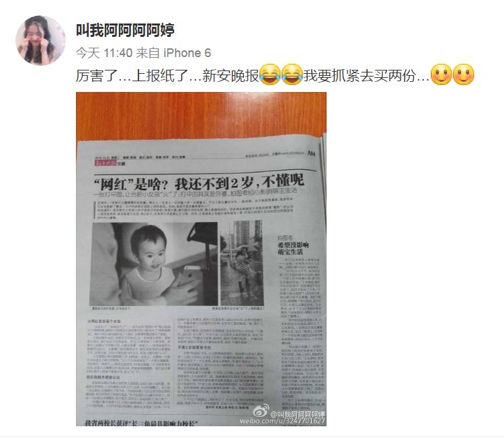Screen dimensions: 504x439
Task: Open the post timestamp 今天 11:40
Action: pos(104,52)
